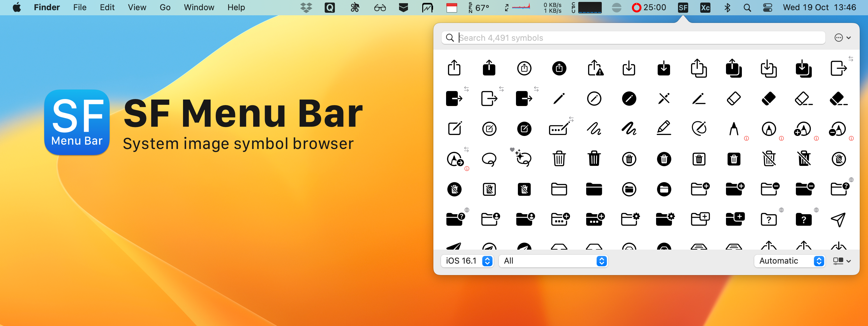Click SF Menu Bar icon in menu bar
868x326 pixels.
(x=683, y=7)
